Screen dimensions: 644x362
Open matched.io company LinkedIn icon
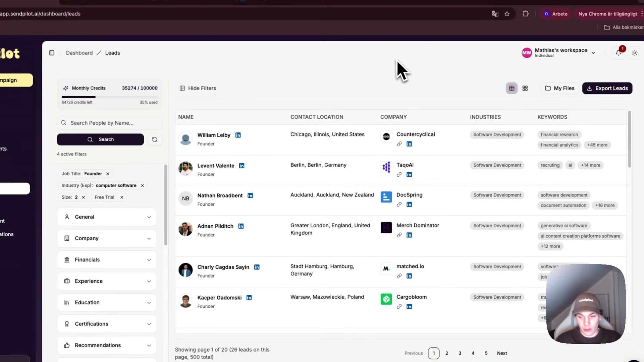pyautogui.click(x=409, y=276)
